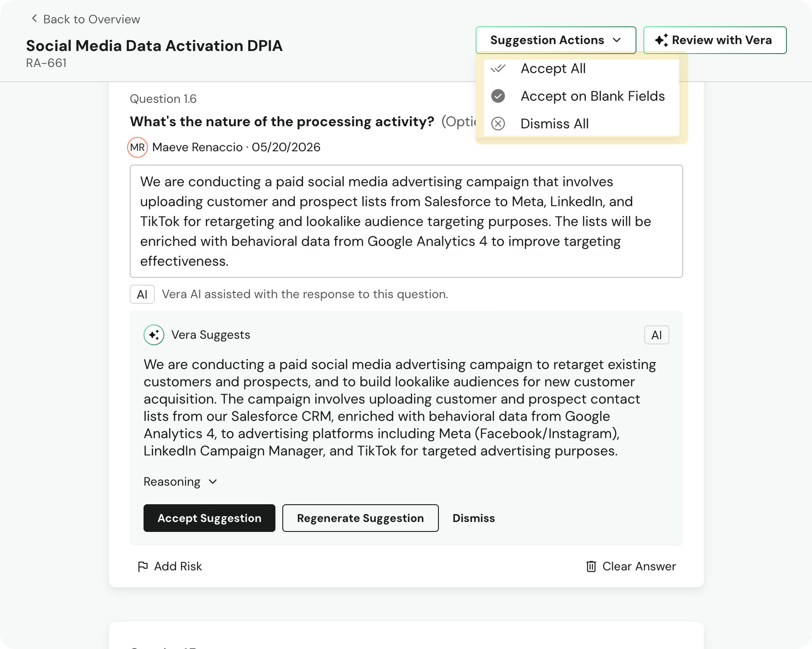Click the Social Media Data Activation DPIA title
The image size is (812, 649).
pos(154,46)
